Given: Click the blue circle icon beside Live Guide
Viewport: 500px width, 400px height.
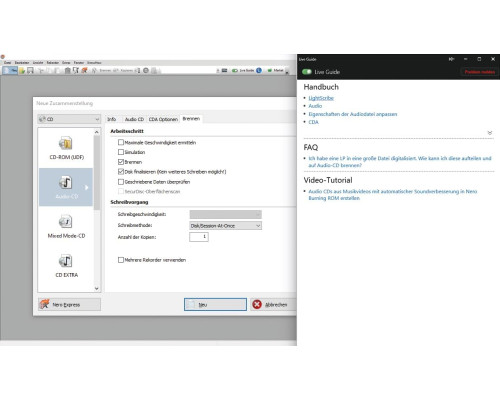Looking at the screenshot, I should [259, 70].
